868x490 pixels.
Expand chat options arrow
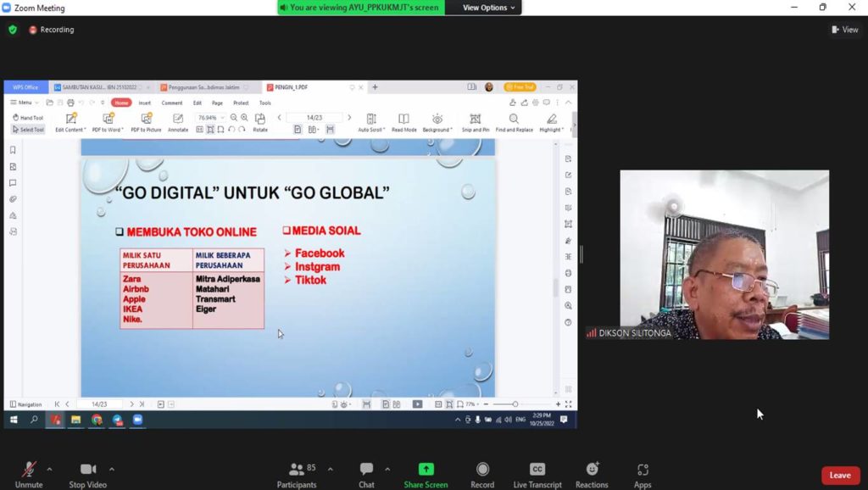pyautogui.click(x=387, y=469)
